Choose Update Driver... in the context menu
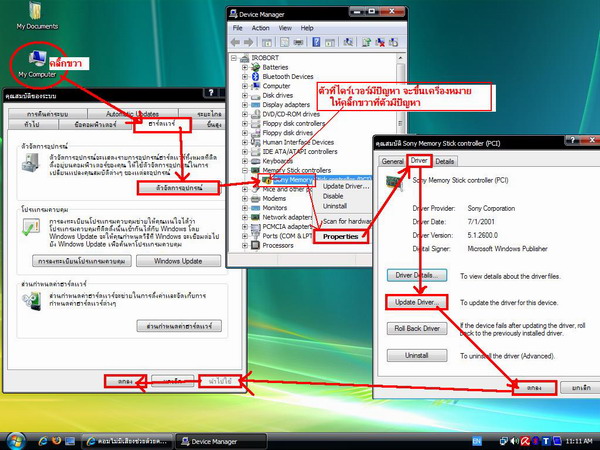This screenshot has width=600, height=450. tap(346, 186)
